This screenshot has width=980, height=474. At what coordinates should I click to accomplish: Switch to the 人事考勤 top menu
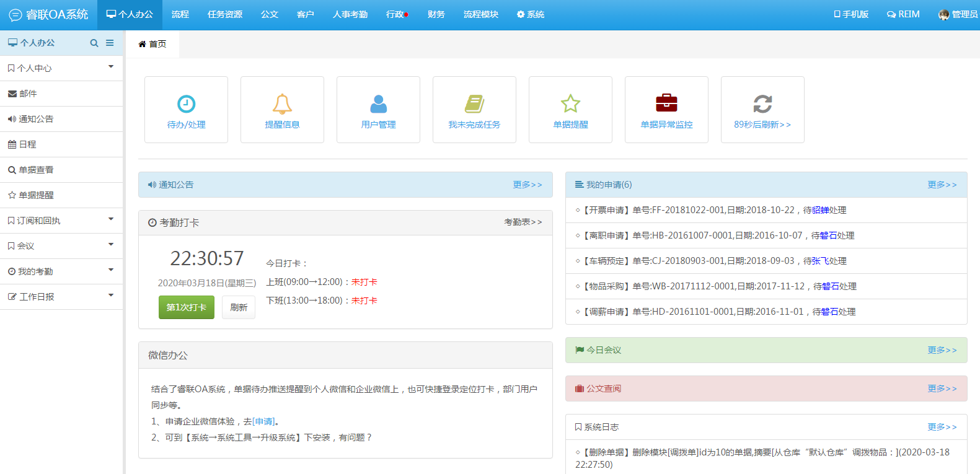coord(350,14)
